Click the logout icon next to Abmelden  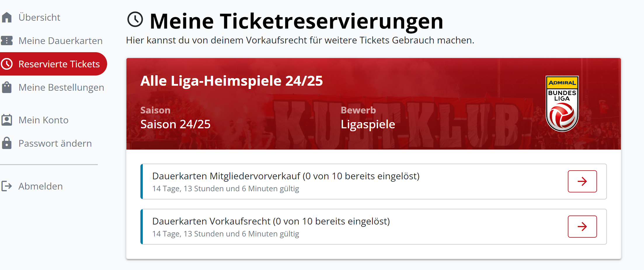(x=7, y=186)
